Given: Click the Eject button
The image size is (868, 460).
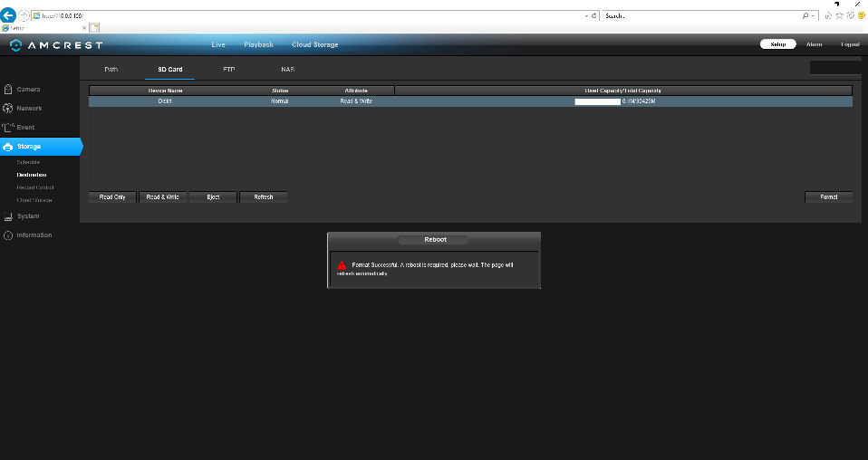Looking at the screenshot, I should coord(213,197).
